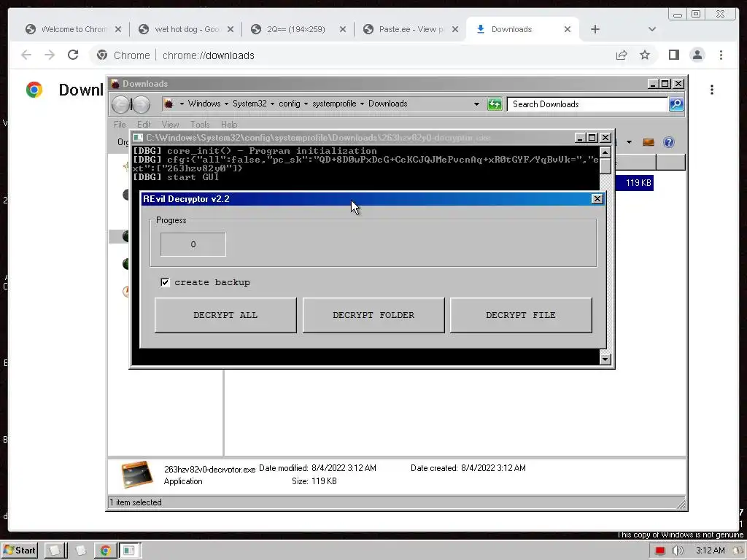Click System32 breadcrumb segment
Screen dimensions: 747x560
point(249,104)
